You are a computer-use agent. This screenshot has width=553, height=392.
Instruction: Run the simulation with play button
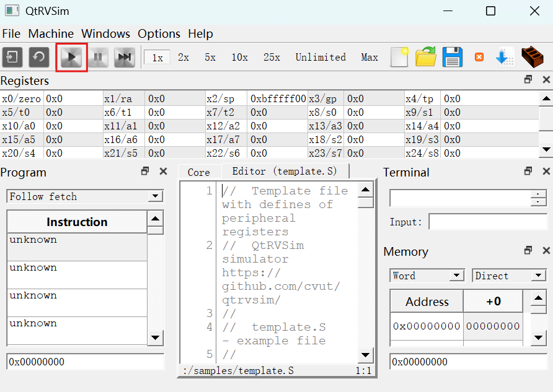tap(71, 57)
